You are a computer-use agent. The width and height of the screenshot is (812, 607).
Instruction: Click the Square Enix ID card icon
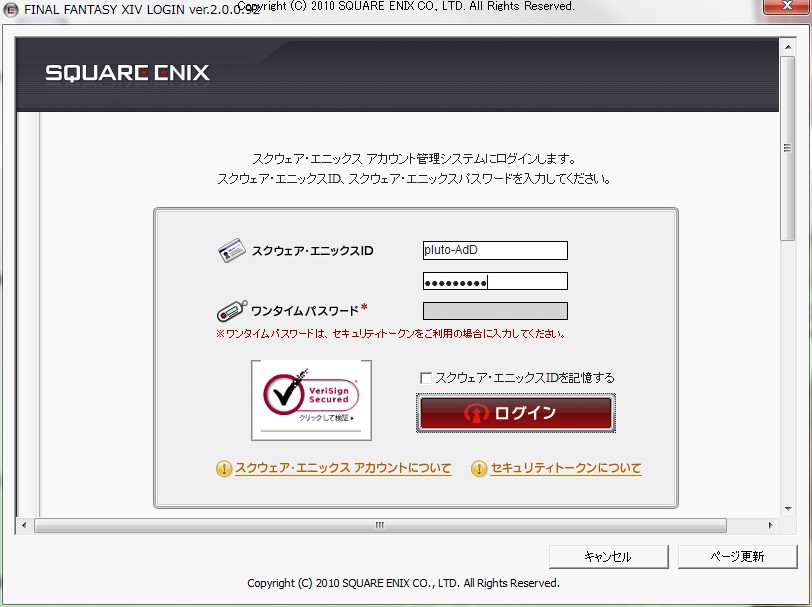click(231, 250)
